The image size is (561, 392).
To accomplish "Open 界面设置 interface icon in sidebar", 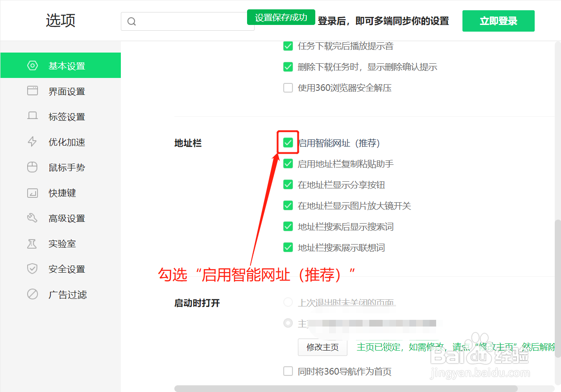I will (x=32, y=90).
